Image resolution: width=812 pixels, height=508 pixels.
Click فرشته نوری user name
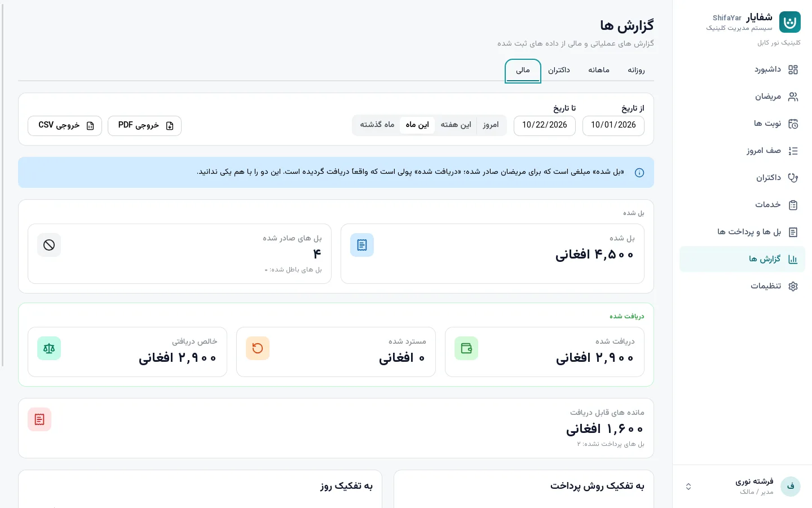754,481
